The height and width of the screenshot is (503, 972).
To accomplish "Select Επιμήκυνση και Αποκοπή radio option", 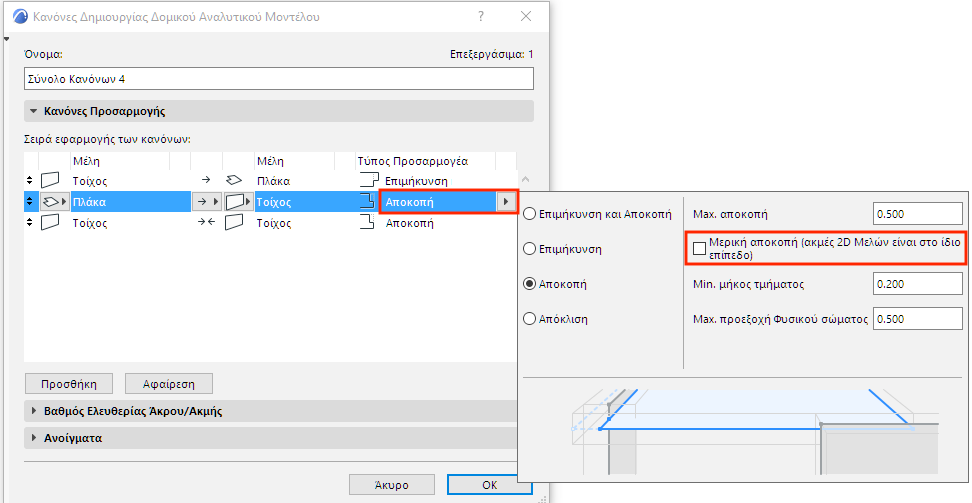I will pos(529,214).
